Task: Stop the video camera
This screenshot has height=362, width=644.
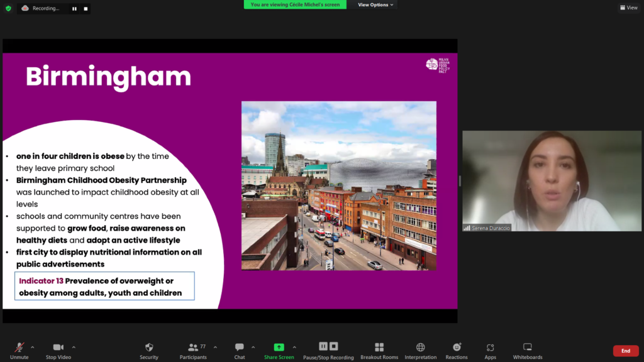Action: tap(58, 350)
